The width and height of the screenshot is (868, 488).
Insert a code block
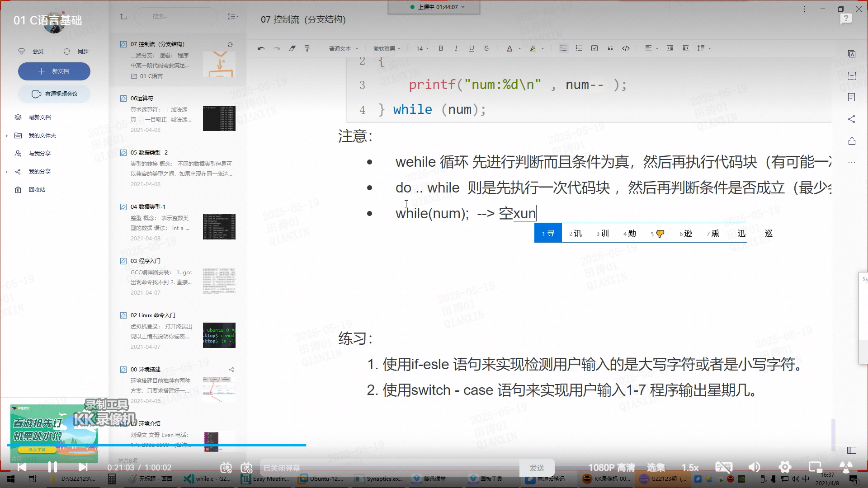(x=626, y=48)
